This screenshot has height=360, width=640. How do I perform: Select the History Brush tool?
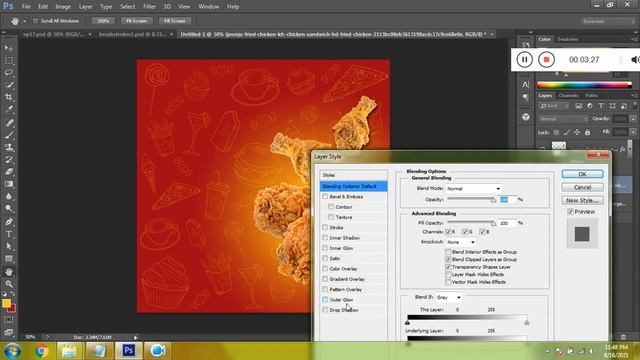(x=9, y=159)
